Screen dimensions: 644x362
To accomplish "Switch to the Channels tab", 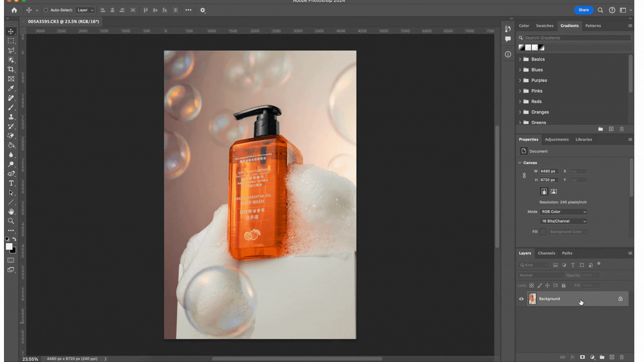I will coord(546,253).
